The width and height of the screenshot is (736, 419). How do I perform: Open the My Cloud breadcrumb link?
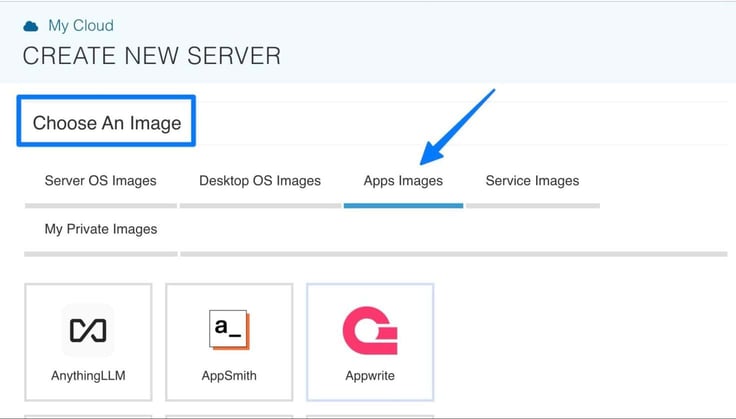tap(81, 25)
